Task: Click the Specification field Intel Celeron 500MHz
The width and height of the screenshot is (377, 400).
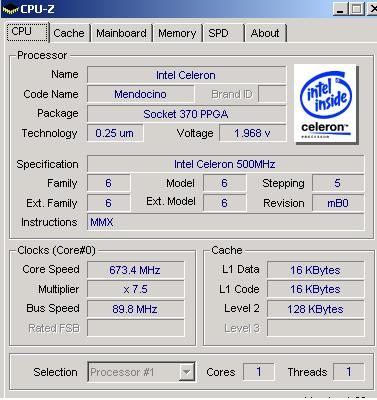Action: (225, 164)
